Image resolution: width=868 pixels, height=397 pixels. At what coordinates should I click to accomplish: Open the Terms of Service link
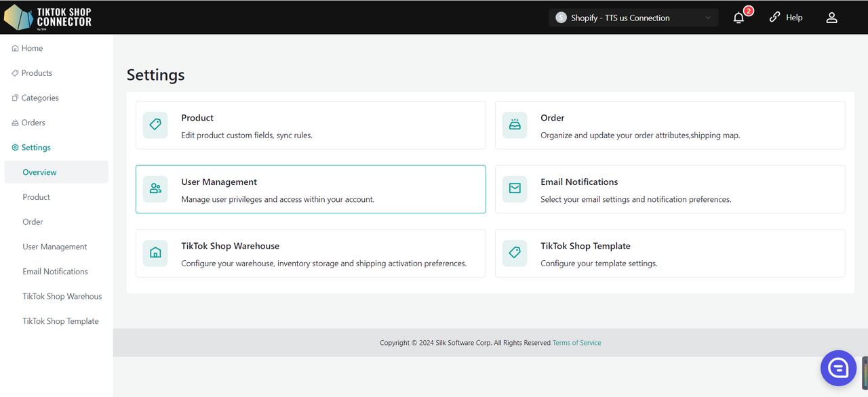click(576, 343)
